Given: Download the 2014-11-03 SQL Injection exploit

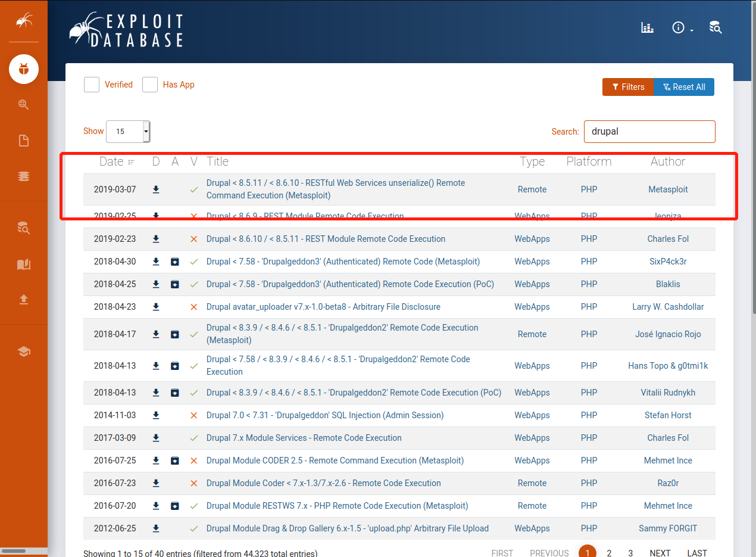Looking at the screenshot, I should tap(156, 415).
